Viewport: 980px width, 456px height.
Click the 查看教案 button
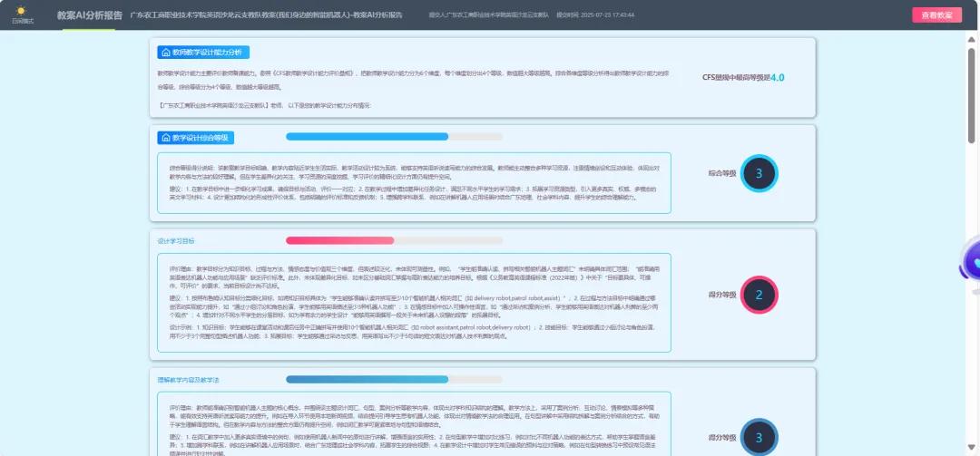(x=936, y=15)
